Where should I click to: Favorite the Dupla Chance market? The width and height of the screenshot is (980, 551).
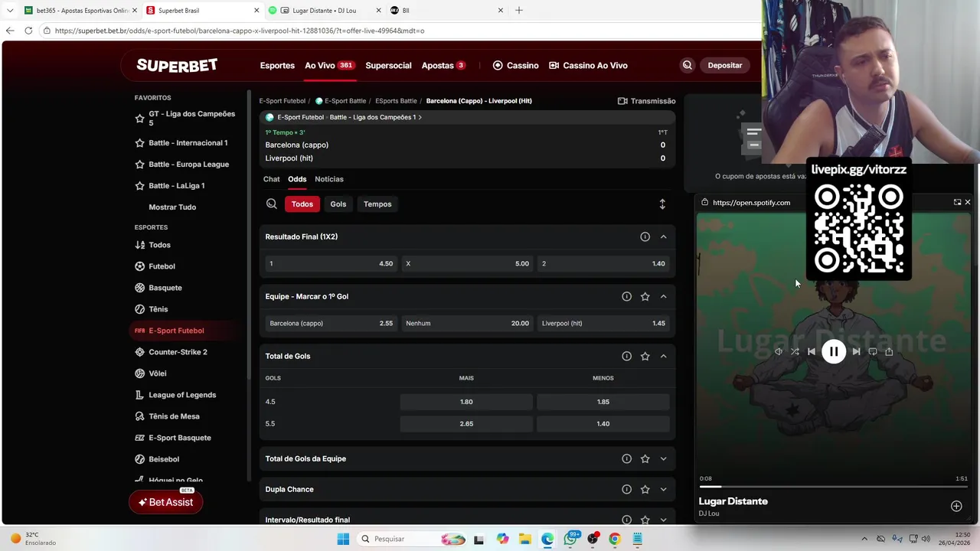645,489
